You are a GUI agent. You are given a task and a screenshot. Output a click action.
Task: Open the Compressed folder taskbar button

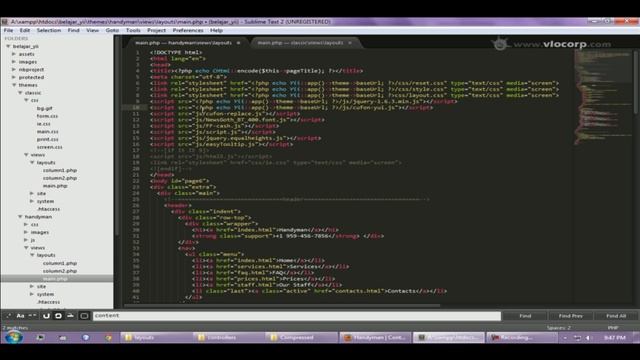(302, 338)
